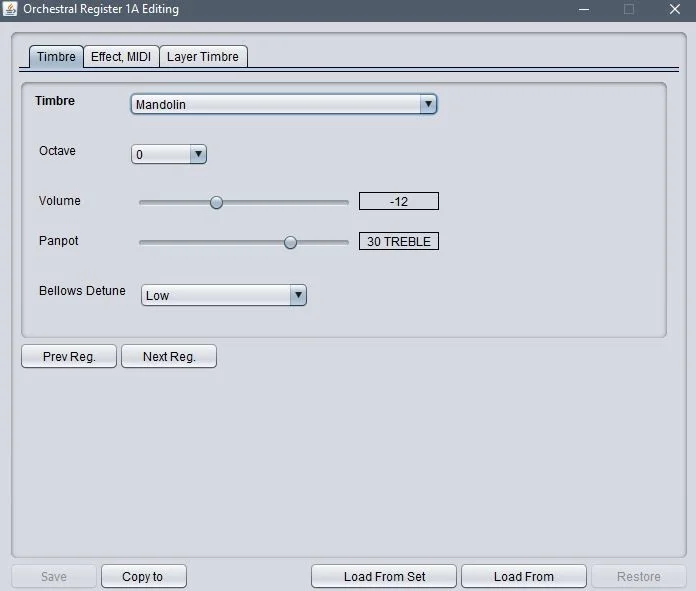Screen dimensions: 696x591
Task: Switch to the Timbre tab
Action: coord(56,57)
